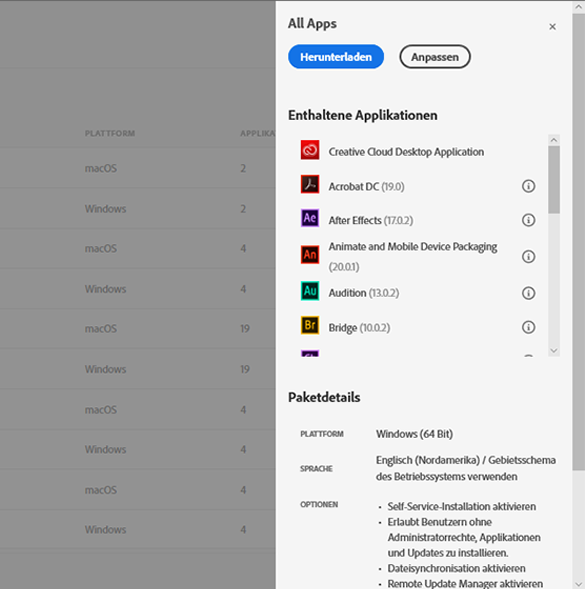Viewport: 585px width, 589px height.
Task: Click the Paketdetails heading
Action: 324,397
